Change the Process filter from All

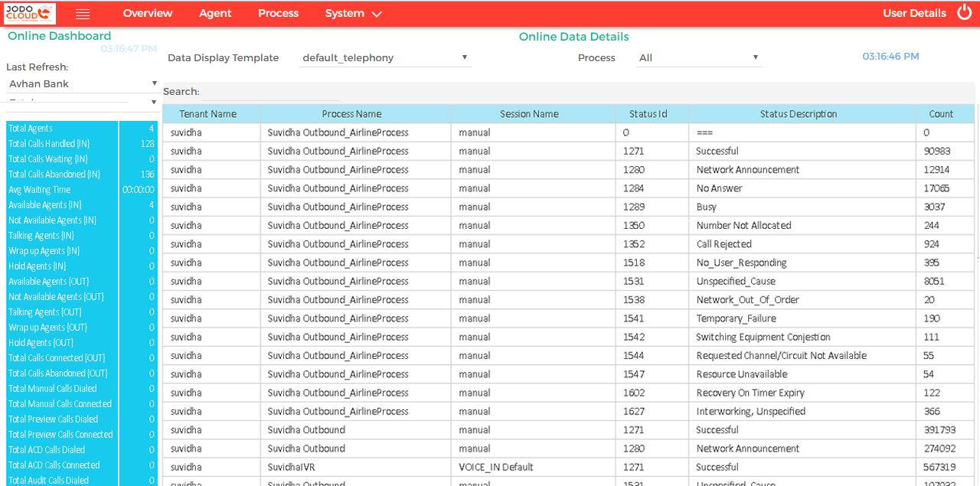click(x=698, y=57)
